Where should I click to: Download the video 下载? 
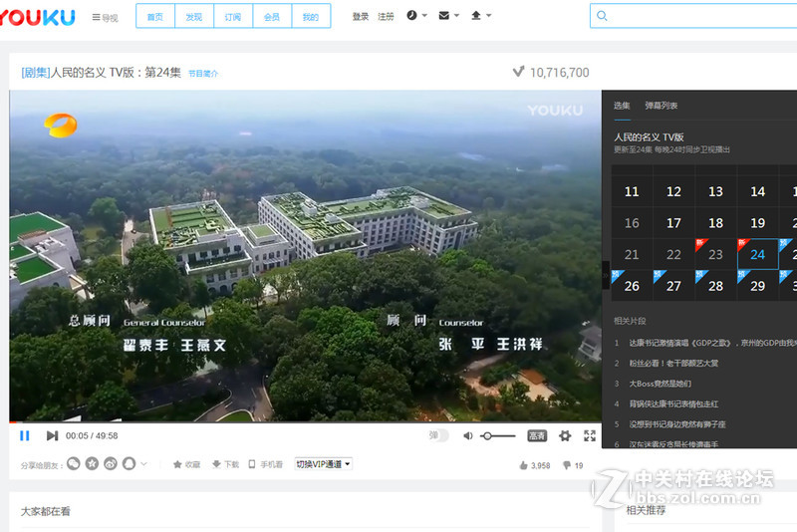click(226, 464)
